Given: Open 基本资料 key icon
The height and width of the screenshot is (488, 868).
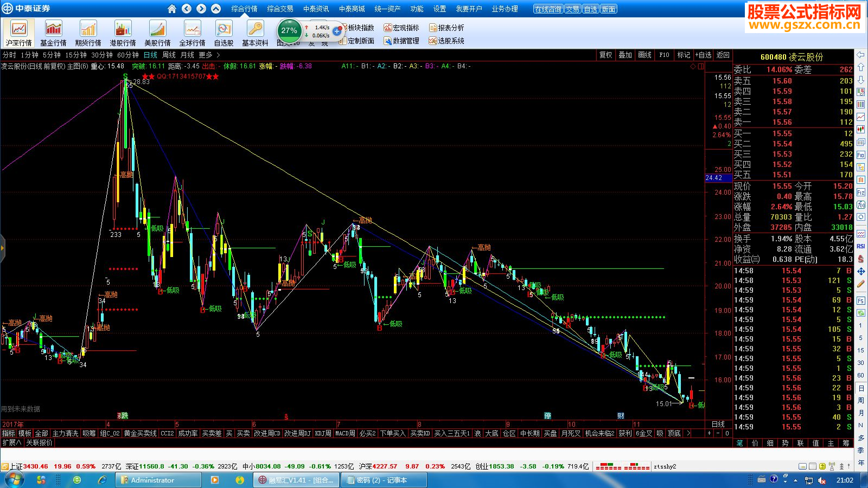Looking at the screenshot, I should (255, 33).
